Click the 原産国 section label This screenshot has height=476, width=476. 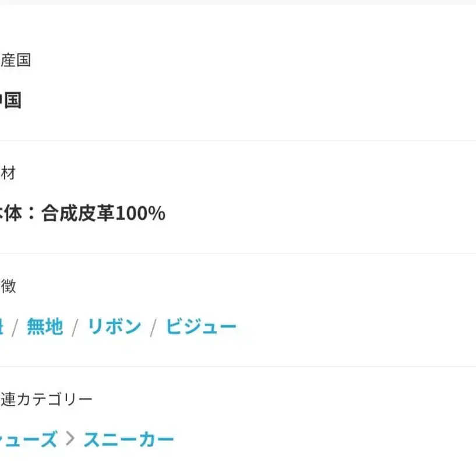[x=15, y=60]
